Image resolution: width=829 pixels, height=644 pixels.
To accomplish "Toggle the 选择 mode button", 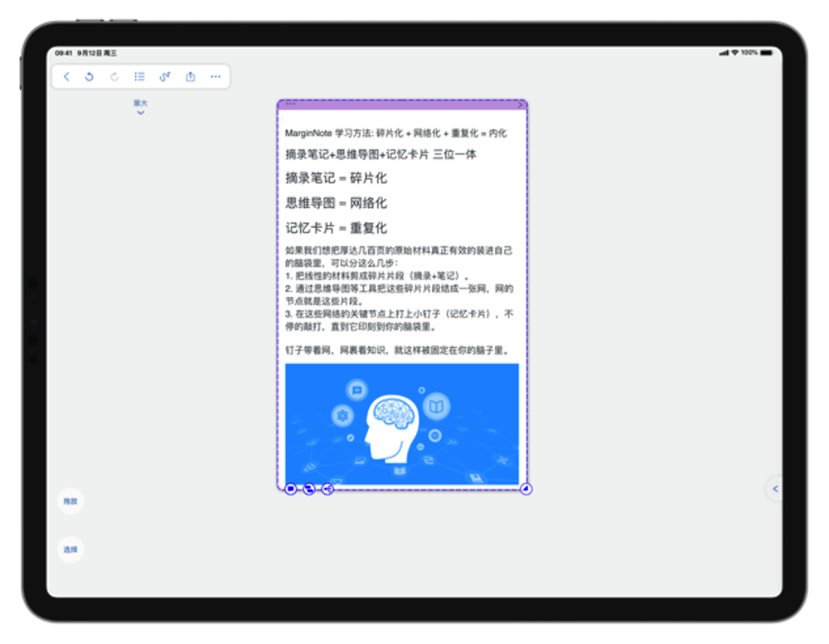I will [70, 550].
